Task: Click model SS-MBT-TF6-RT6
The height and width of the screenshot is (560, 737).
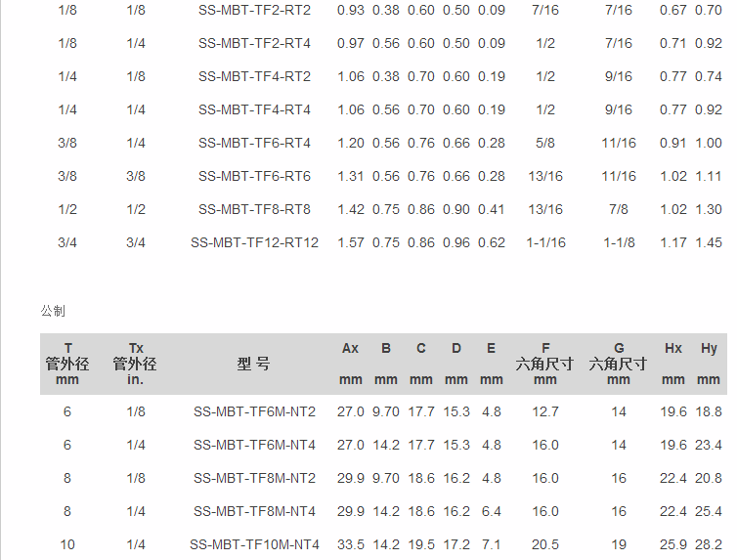Action: [x=254, y=176]
